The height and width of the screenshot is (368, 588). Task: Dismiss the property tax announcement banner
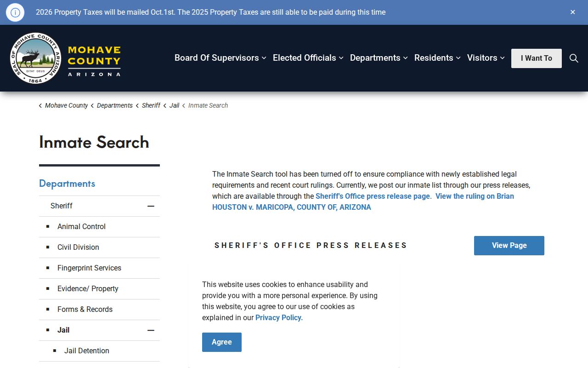point(573,12)
